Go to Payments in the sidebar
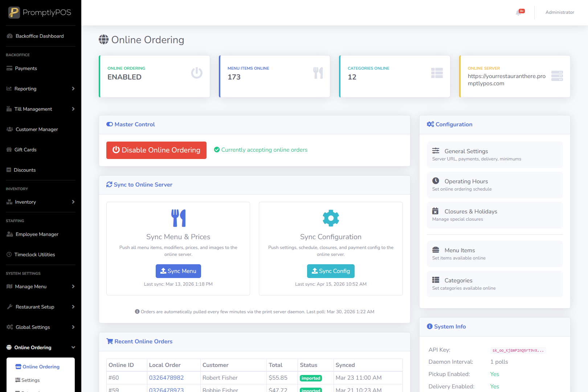Image resolution: width=588 pixels, height=392 pixels. pyautogui.click(x=41, y=68)
